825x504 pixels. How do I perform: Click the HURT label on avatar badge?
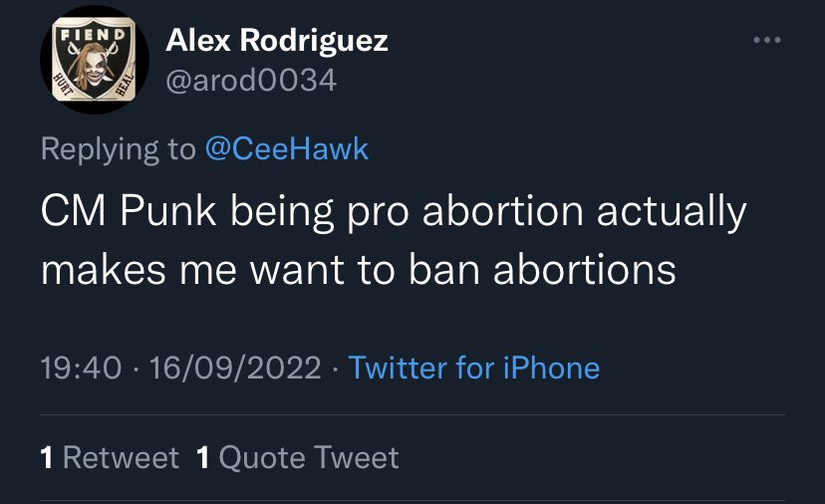pos(64,81)
